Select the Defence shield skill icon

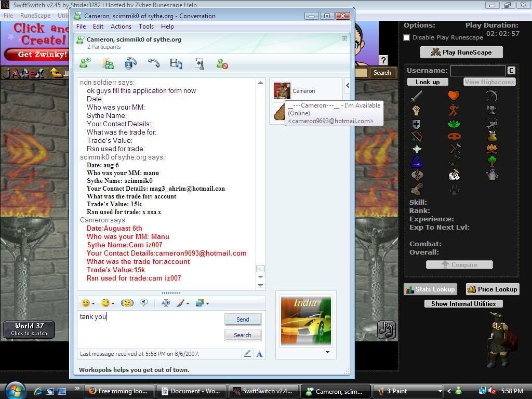tap(416, 124)
